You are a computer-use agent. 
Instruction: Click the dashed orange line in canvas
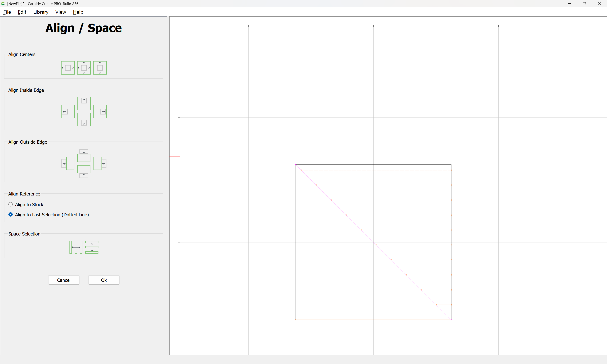tap(375, 170)
